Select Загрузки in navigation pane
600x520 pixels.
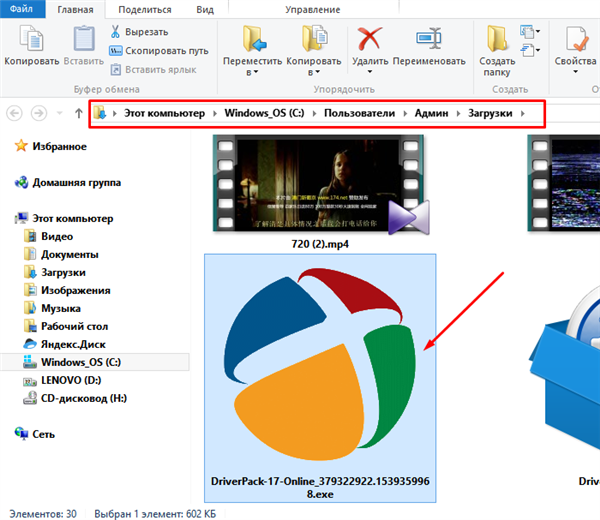(x=63, y=272)
